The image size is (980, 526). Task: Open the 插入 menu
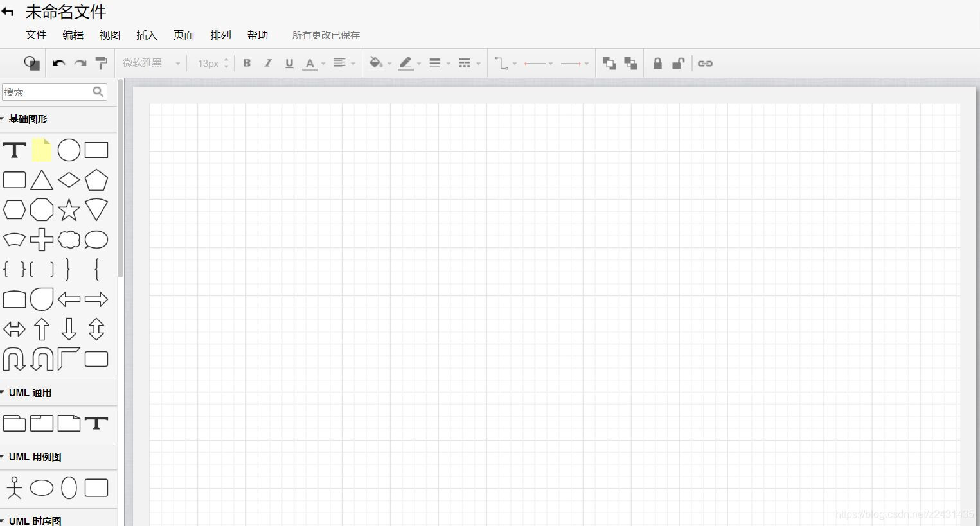click(x=147, y=35)
